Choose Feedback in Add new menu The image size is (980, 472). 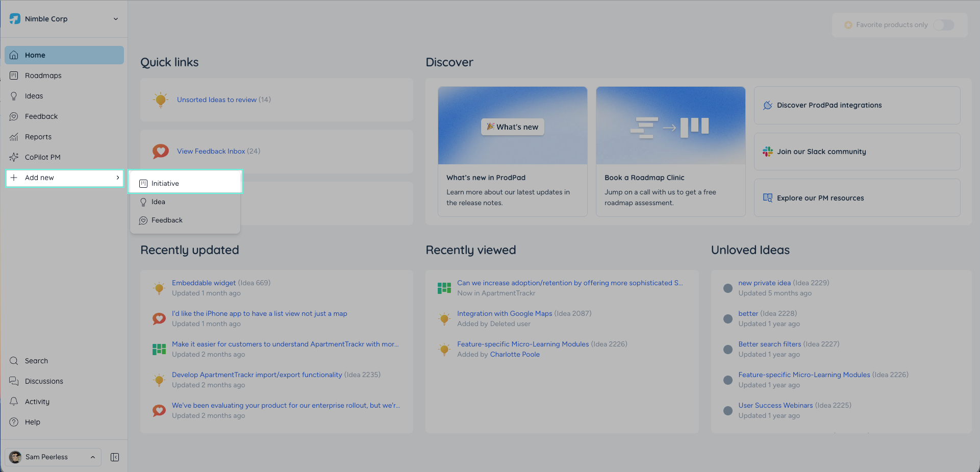pos(185,220)
